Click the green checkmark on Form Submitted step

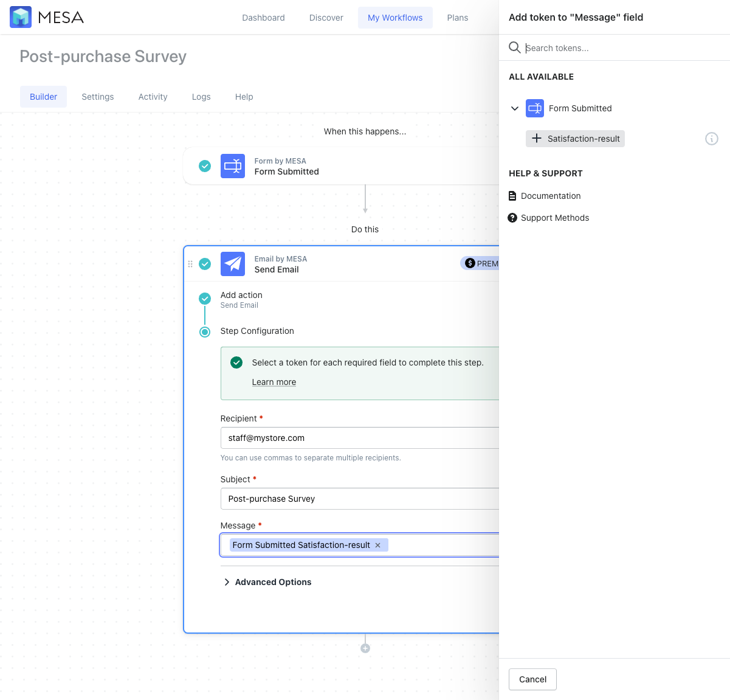[x=204, y=166]
